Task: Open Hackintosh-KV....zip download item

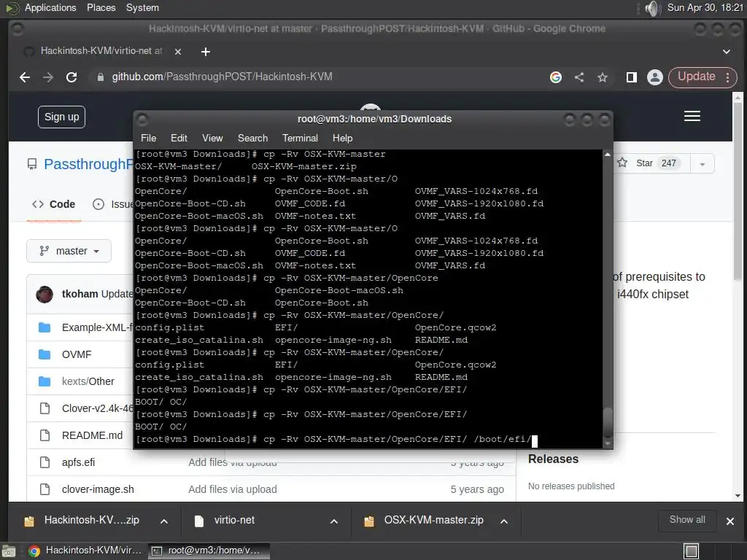Action: 91,521
